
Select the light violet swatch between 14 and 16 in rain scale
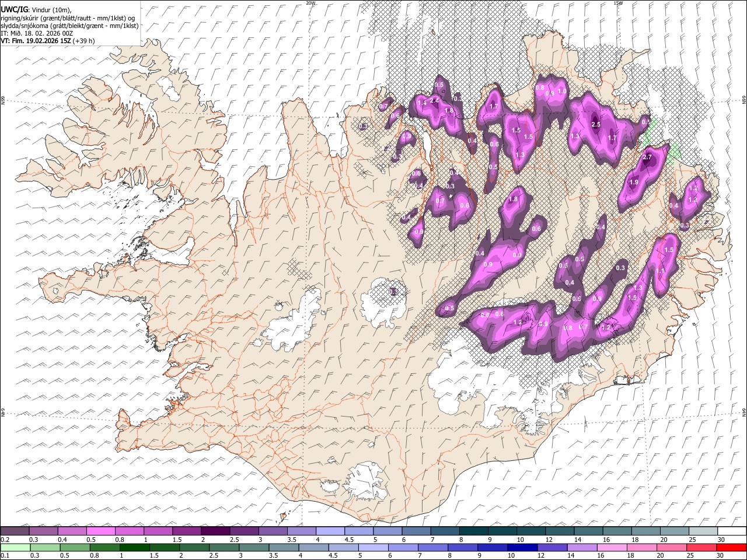pos(581,548)
